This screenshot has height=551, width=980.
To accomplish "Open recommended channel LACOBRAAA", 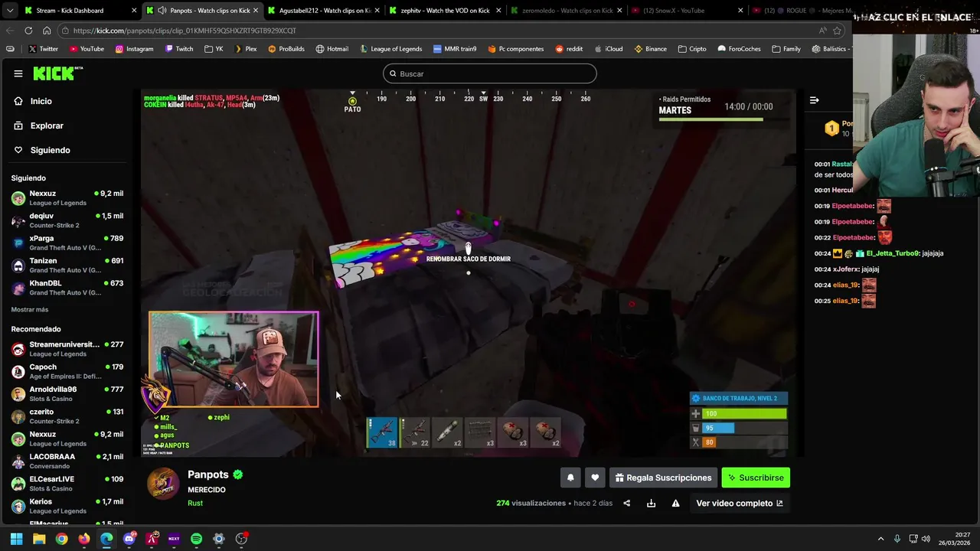I will [x=67, y=461].
